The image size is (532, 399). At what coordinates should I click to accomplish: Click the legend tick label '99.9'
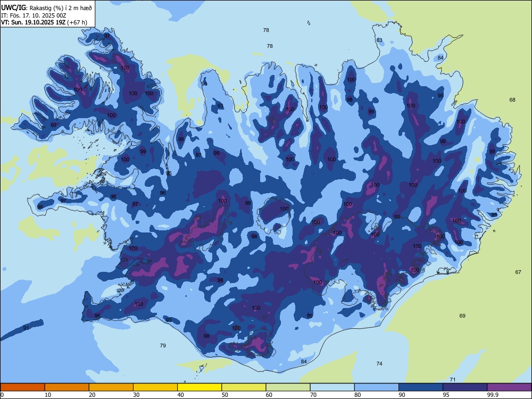click(492, 395)
